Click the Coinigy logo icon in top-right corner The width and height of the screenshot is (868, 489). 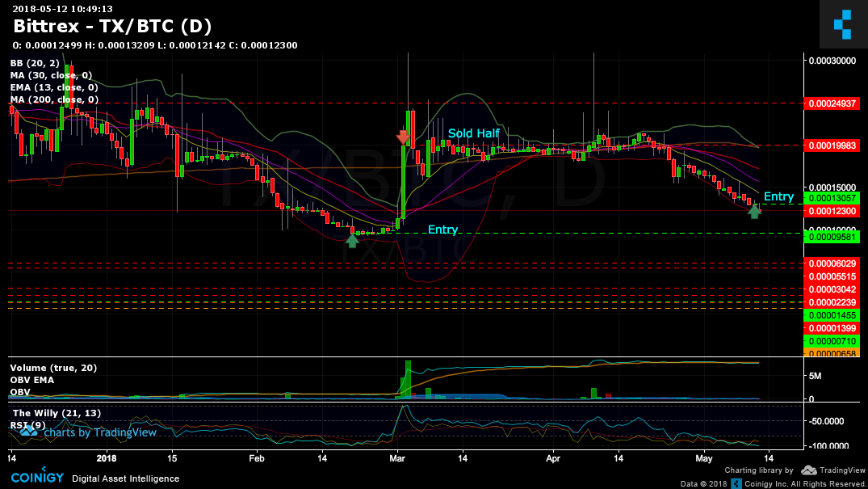pos(842,23)
